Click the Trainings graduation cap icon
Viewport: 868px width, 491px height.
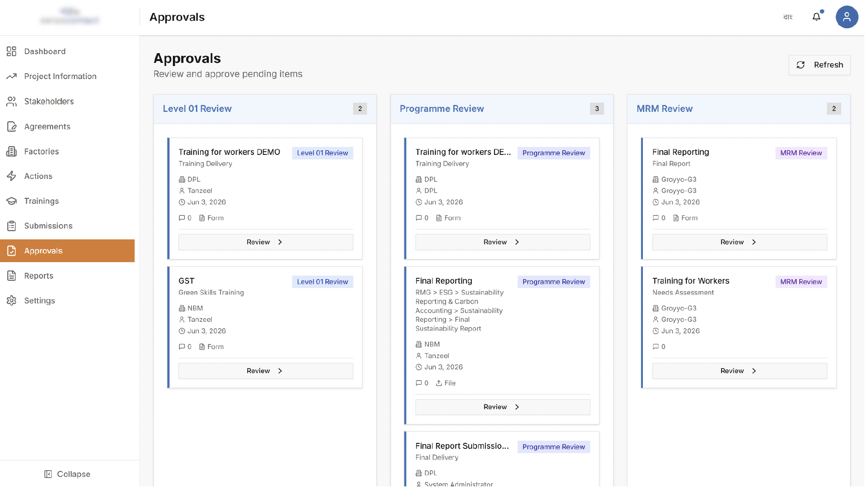pyautogui.click(x=12, y=201)
